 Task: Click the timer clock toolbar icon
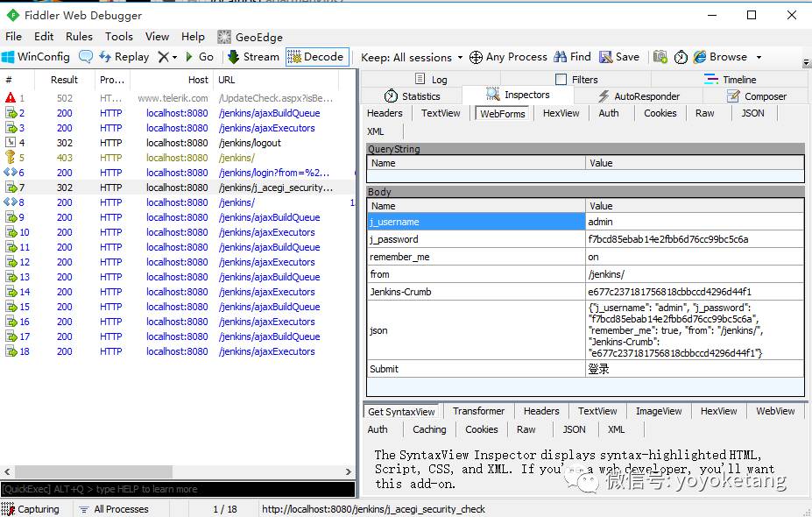[x=681, y=57]
